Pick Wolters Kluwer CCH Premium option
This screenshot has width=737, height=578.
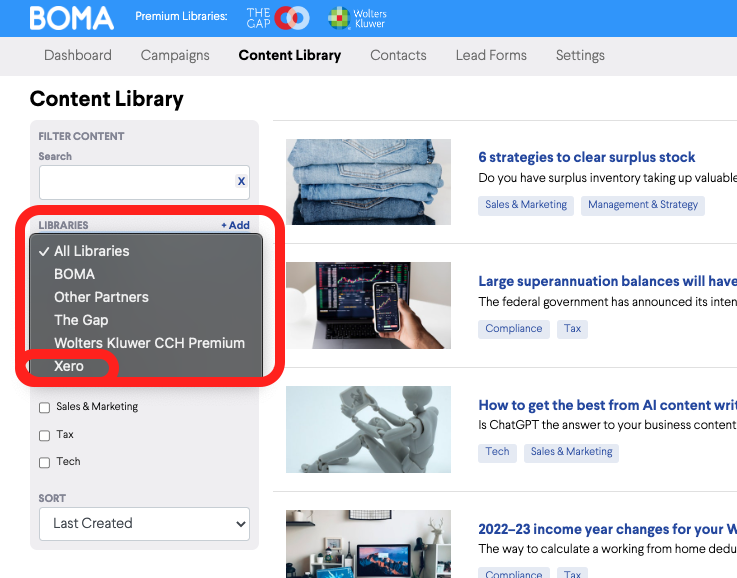(x=146, y=343)
